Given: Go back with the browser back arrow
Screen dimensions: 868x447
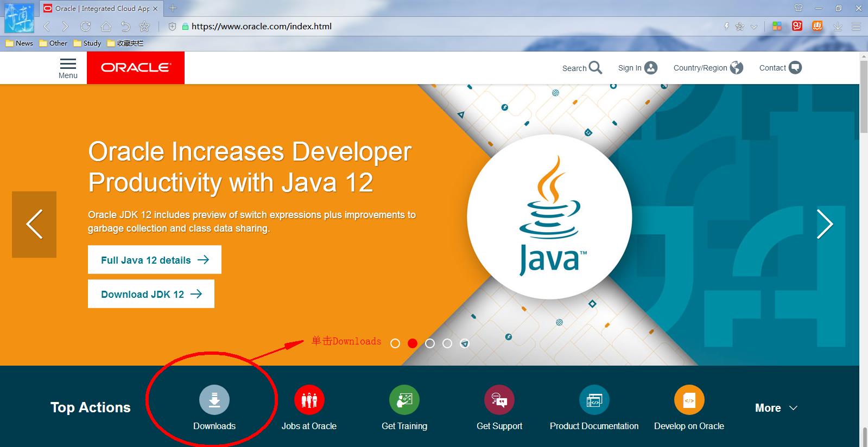Looking at the screenshot, I should click(x=47, y=26).
